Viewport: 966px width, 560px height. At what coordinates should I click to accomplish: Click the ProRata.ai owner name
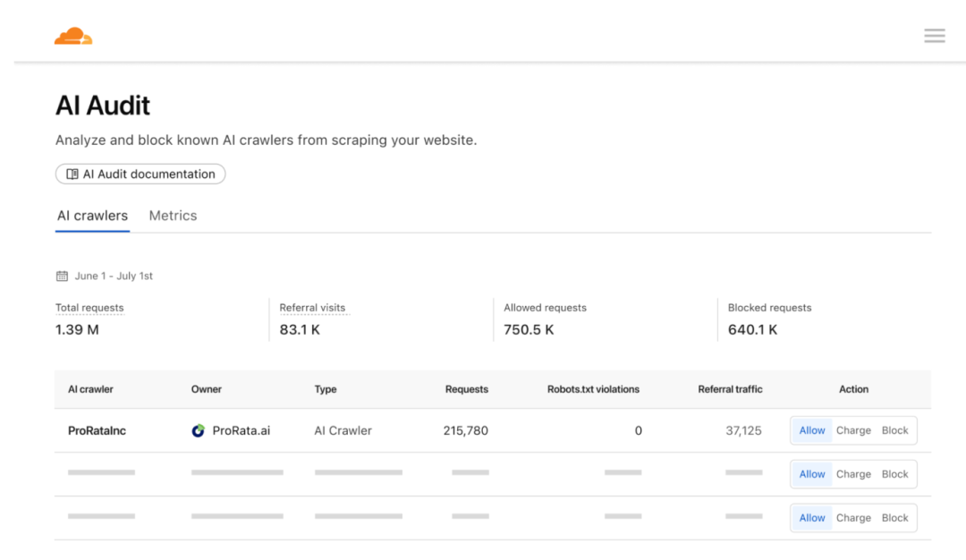241,430
